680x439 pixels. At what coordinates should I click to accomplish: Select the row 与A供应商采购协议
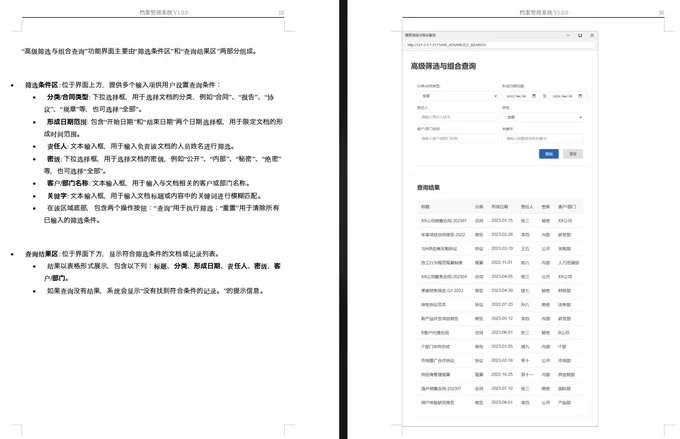pos(500,249)
